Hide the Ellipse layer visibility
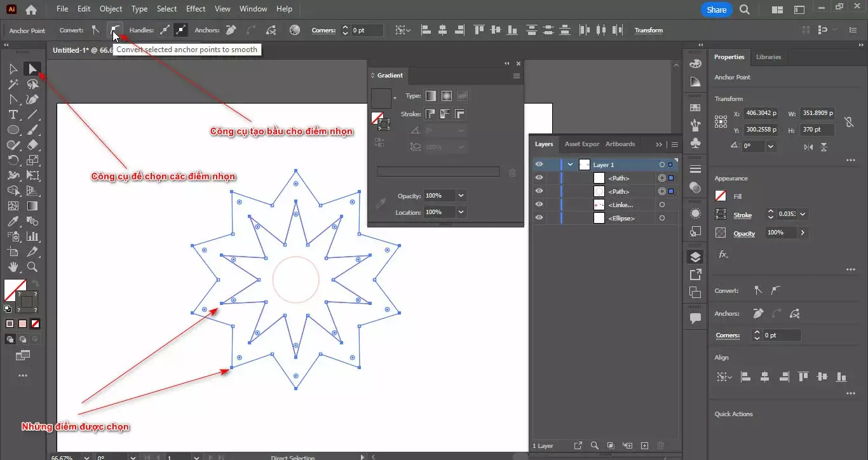The height and width of the screenshot is (460, 868). pyautogui.click(x=539, y=218)
